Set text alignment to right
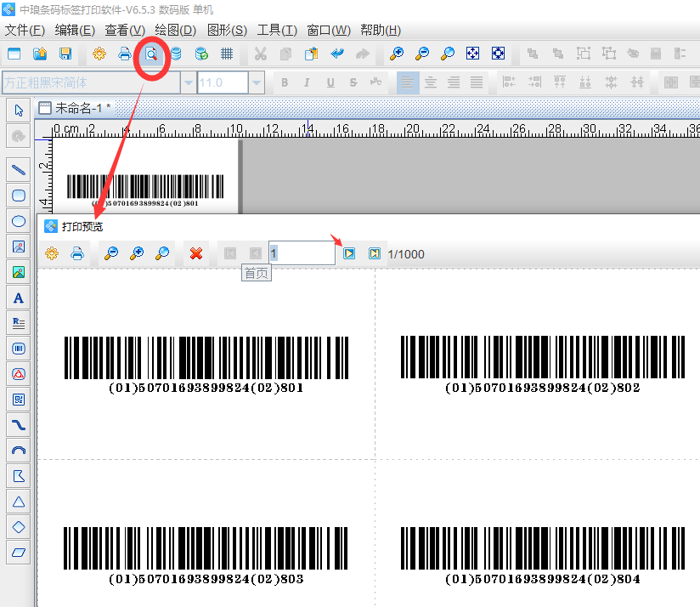Viewport: 700px width, 607px height. [454, 82]
